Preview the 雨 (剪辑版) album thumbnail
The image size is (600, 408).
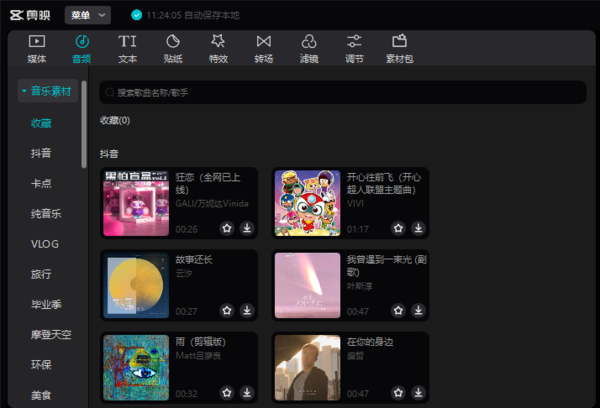(135, 367)
